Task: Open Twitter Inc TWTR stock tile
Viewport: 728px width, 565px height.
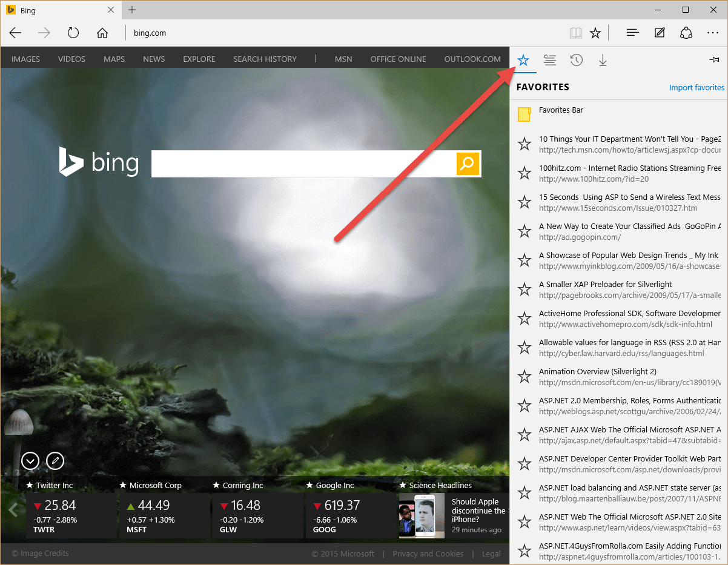Action: pos(71,515)
